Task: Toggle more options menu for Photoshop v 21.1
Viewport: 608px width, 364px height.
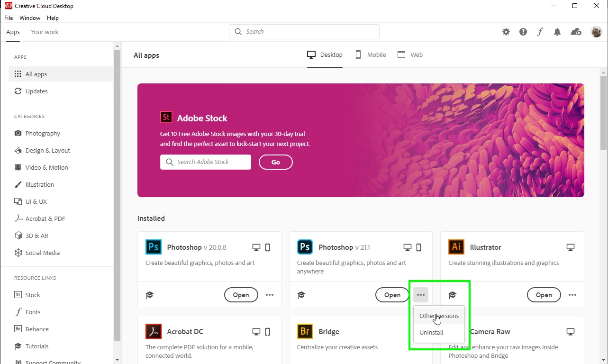Action: [421, 295]
